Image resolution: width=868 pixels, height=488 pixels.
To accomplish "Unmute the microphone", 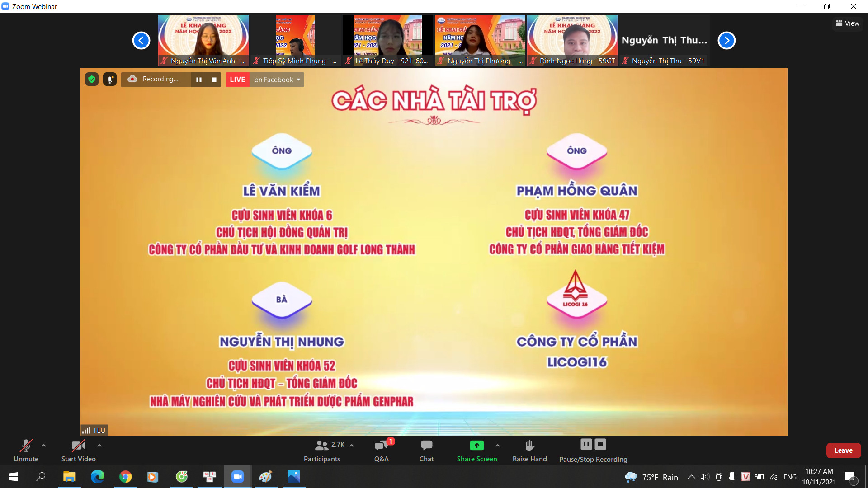I will [x=26, y=450].
